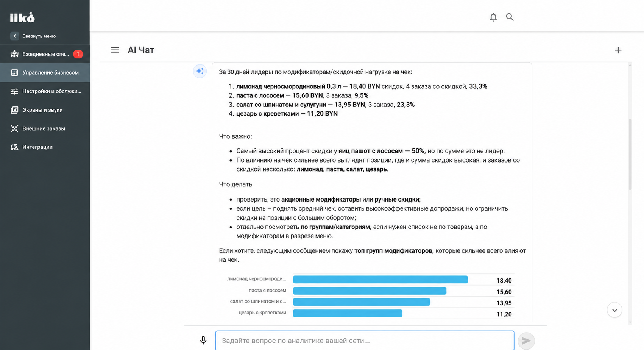Click the heading Что важно:
The image size is (644, 350).
[x=235, y=136]
